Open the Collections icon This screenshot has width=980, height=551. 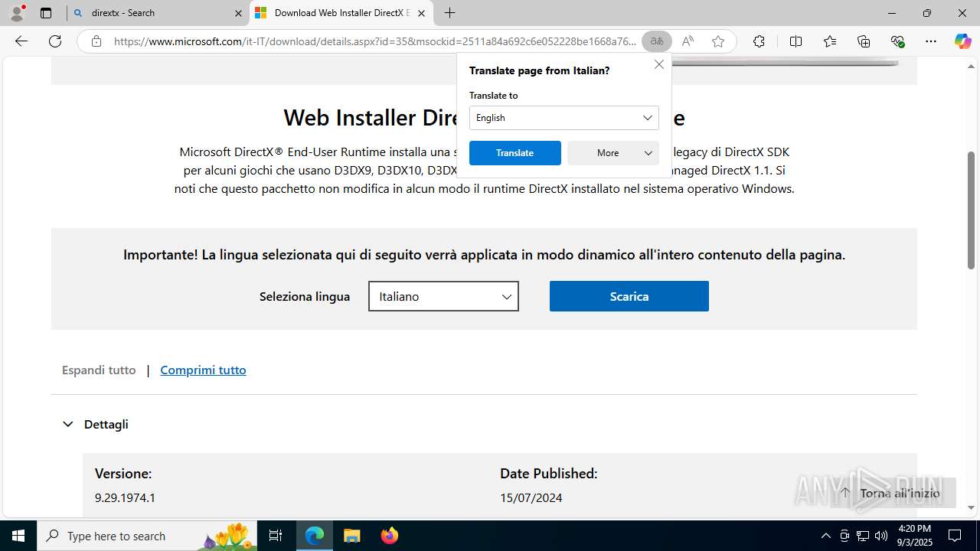pos(864,41)
